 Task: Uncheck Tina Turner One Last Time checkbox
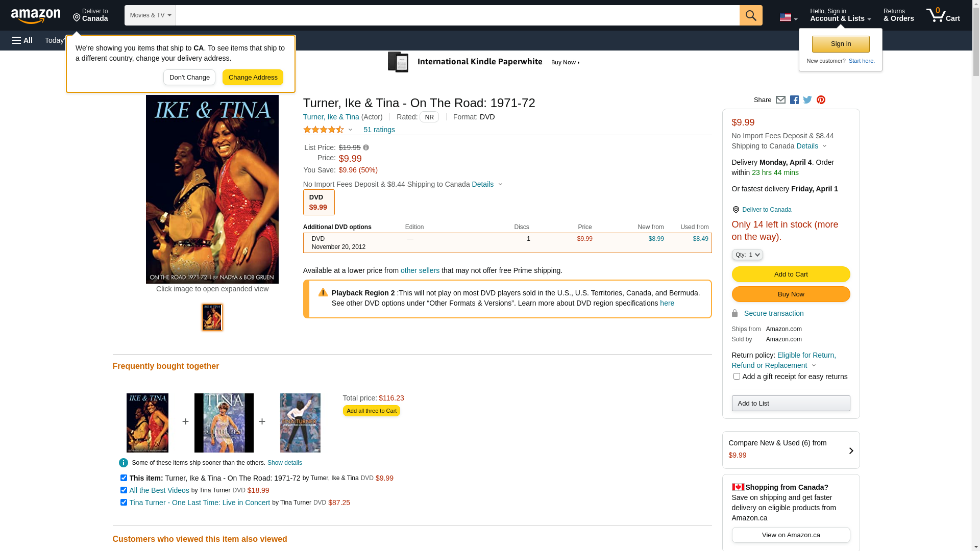pyautogui.click(x=124, y=503)
